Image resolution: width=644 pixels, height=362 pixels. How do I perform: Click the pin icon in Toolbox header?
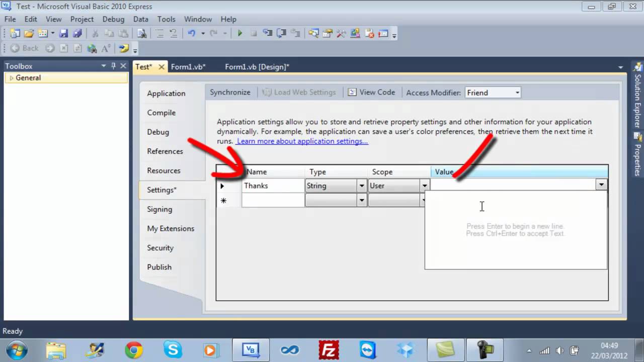click(x=114, y=66)
